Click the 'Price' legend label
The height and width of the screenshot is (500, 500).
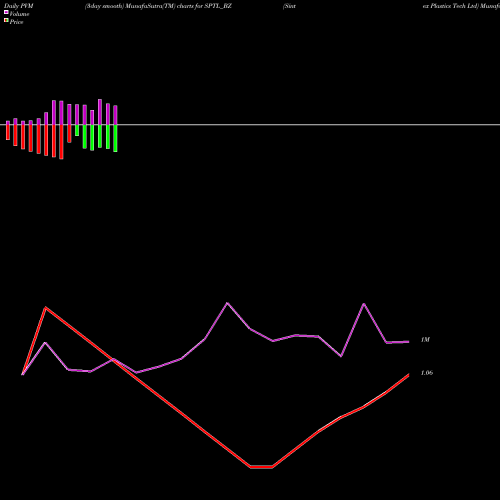pos(16,22)
